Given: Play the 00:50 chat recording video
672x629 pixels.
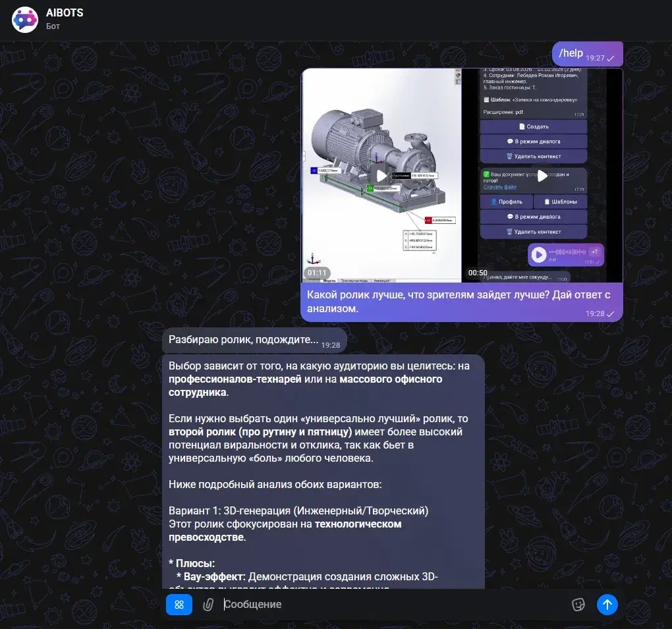Looking at the screenshot, I should point(542,176).
